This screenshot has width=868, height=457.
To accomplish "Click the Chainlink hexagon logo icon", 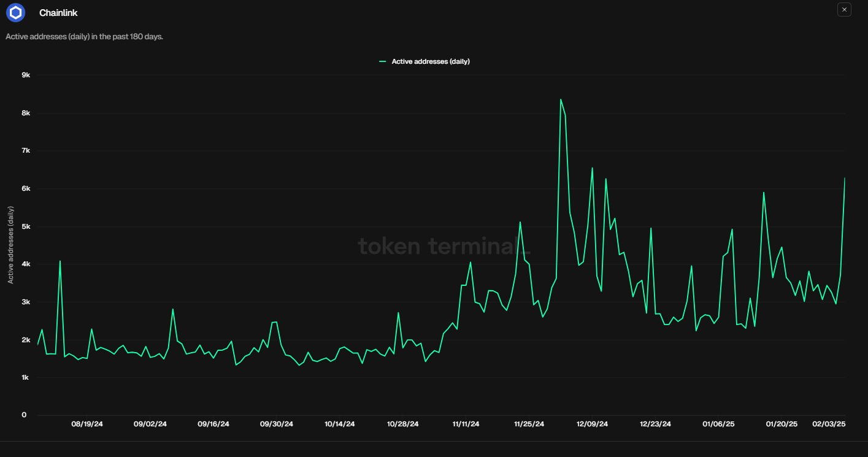I will click(x=15, y=12).
